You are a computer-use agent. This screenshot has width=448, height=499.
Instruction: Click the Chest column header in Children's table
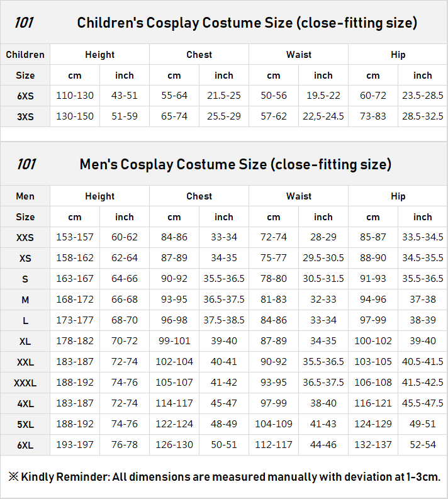coord(199,55)
